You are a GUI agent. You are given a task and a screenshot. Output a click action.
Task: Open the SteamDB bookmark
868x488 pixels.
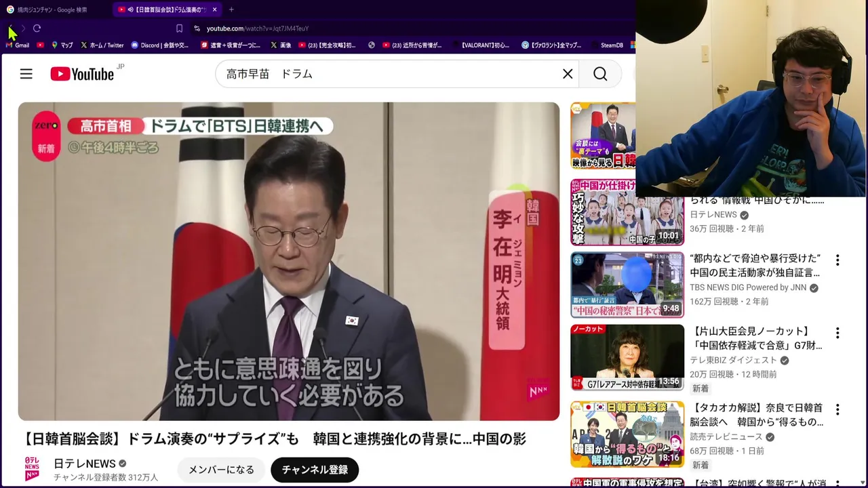(x=606, y=45)
